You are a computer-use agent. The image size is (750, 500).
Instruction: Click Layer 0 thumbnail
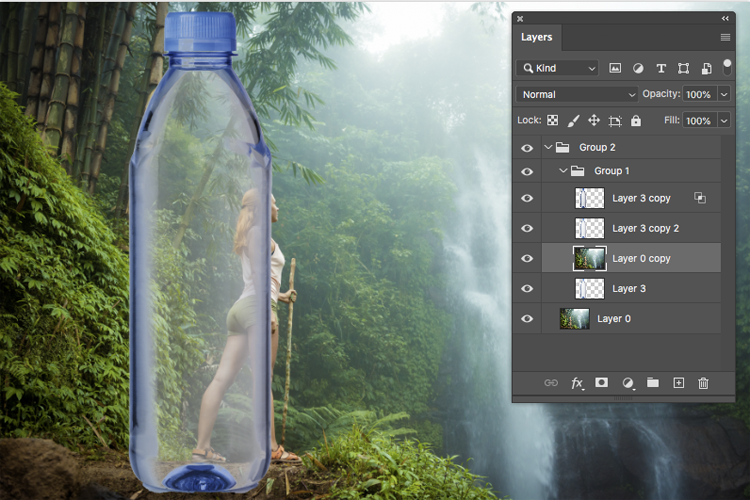(574, 319)
